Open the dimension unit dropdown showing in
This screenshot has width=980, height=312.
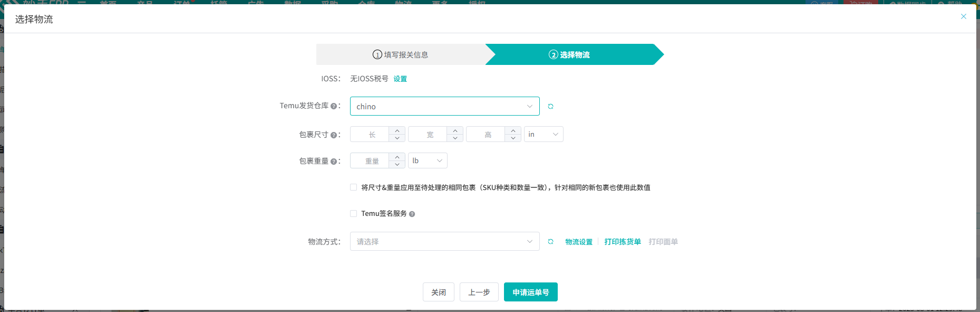pyautogui.click(x=544, y=134)
